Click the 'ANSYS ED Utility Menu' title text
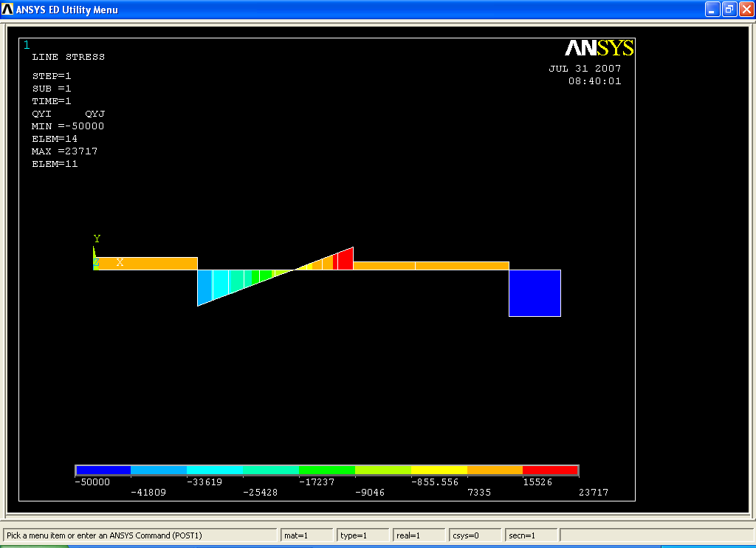The width and height of the screenshot is (756, 548). tap(67, 10)
